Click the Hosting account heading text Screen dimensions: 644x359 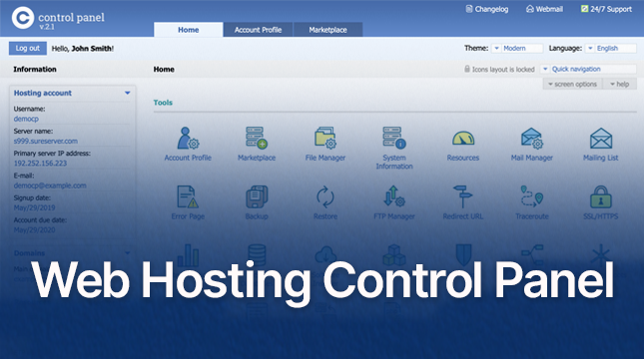coord(43,93)
